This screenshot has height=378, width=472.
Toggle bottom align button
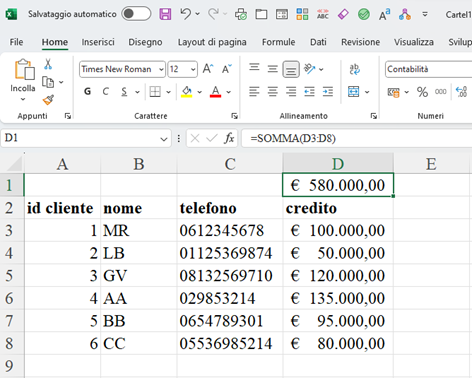[291, 69]
